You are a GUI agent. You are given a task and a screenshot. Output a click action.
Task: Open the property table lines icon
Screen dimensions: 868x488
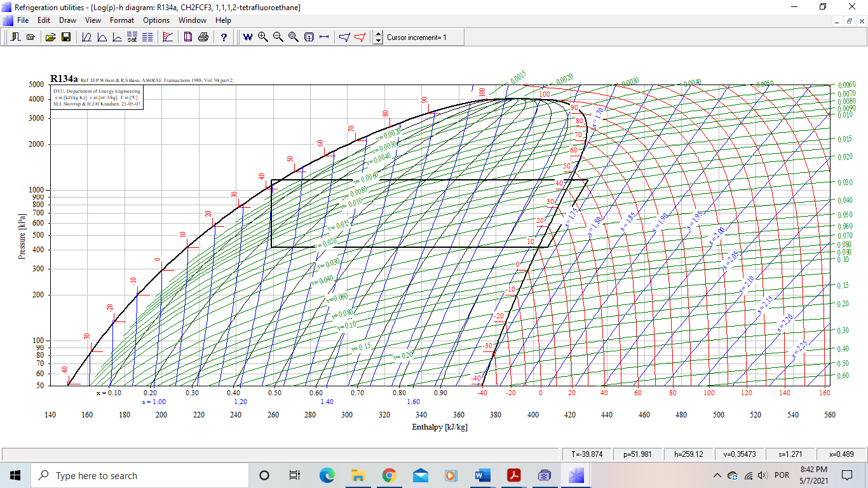click(147, 37)
